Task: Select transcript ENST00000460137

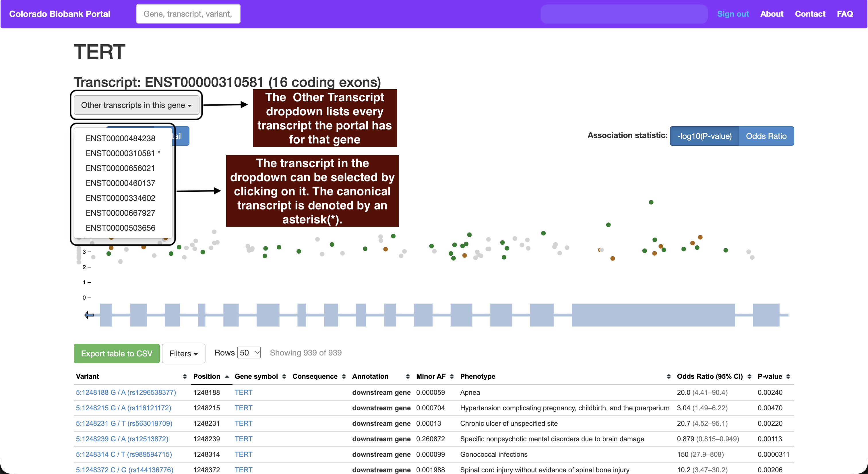Action: pos(120,183)
